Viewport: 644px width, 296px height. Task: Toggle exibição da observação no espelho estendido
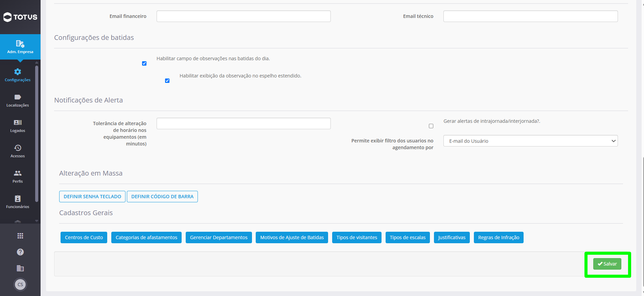pos(167,81)
